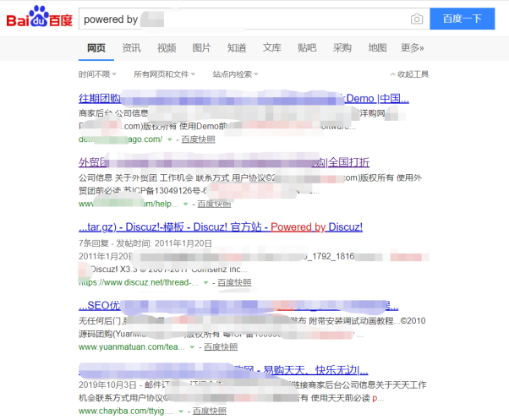Go to the 贴吧 tab

pos(307,48)
